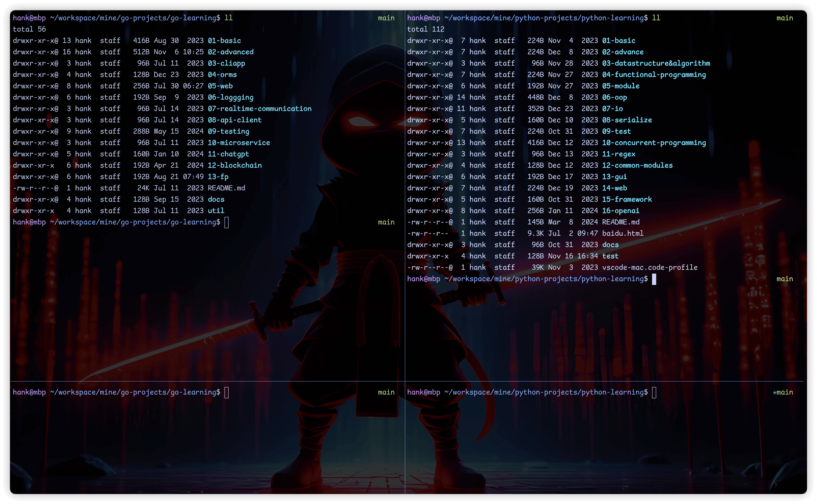Viewport: 817px width, 504px height.
Task: Select the baidu.html file entry
Action: pos(623,233)
